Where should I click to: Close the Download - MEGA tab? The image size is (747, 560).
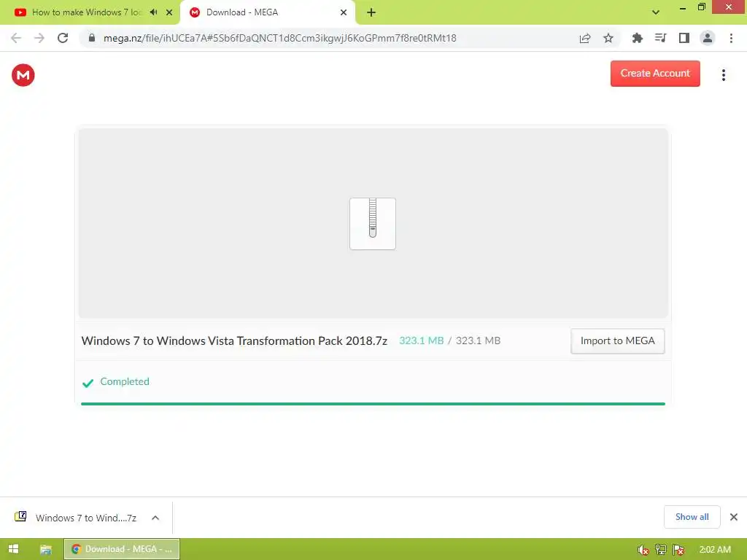[344, 12]
